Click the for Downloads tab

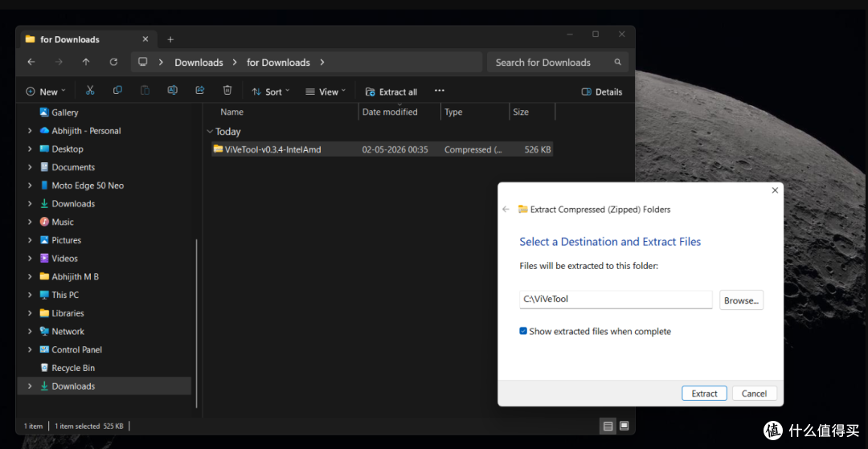(88, 39)
